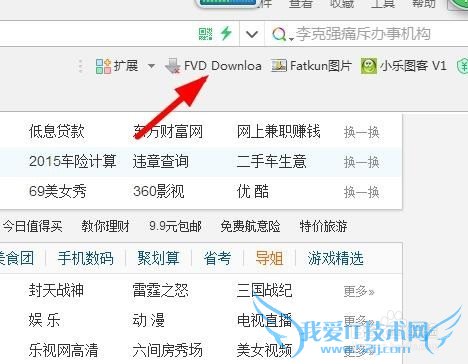Open the 网上兼职赚钱 link
This screenshot has width=468, height=364.
(x=278, y=131)
